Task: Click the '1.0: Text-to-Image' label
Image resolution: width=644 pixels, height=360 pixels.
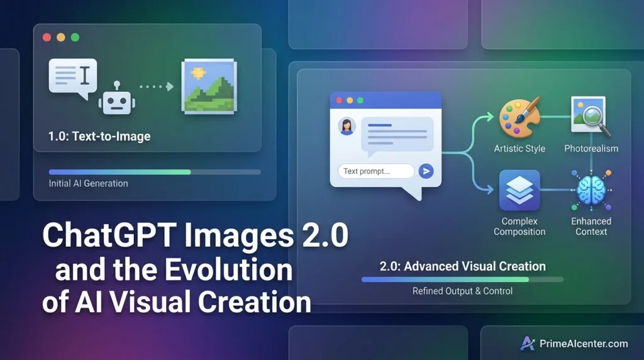Action: pos(99,137)
